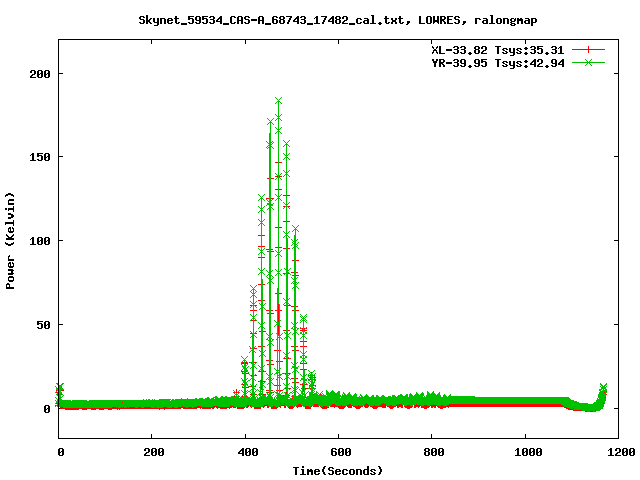The width and height of the screenshot is (640, 480).
Task: Select legend entry 'YR-39.95 Tsys:42.94'
Action: pyautogui.click(x=498, y=63)
